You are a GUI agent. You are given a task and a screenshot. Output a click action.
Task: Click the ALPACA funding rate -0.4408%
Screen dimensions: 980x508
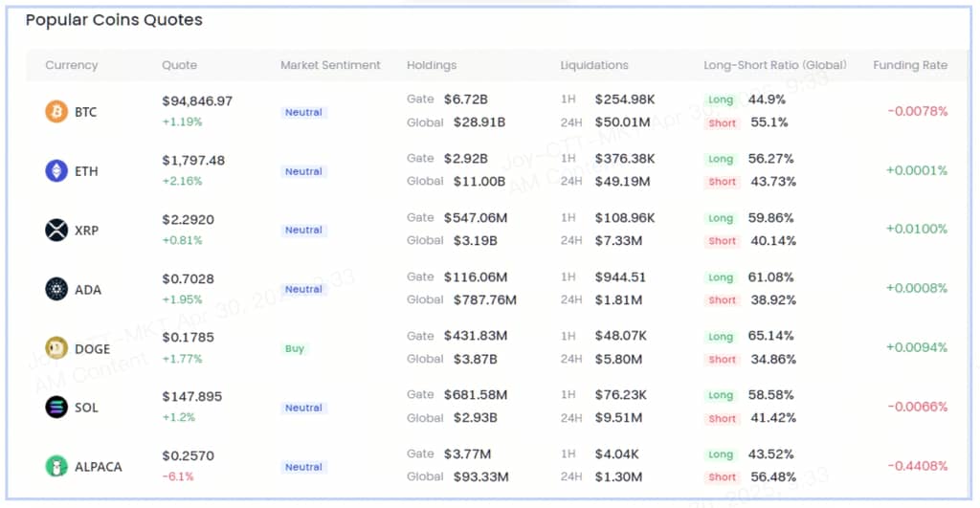pyautogui.click(x=917, y=466)
